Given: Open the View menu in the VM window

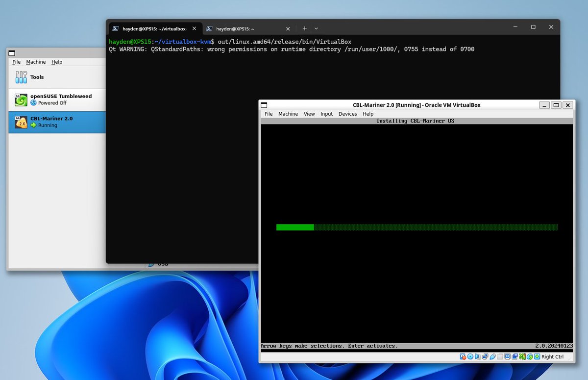Looking at the screenshot, I should (x=309, y=114).
